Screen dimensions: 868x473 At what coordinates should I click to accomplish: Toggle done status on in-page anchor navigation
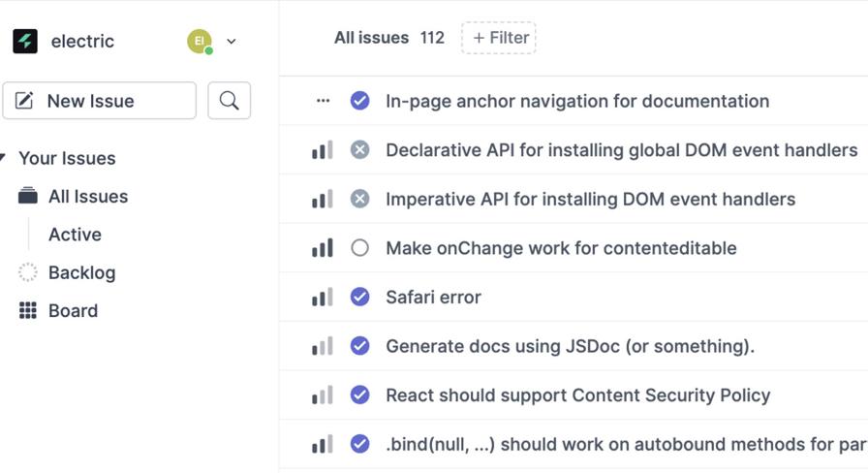coord(359,101)
